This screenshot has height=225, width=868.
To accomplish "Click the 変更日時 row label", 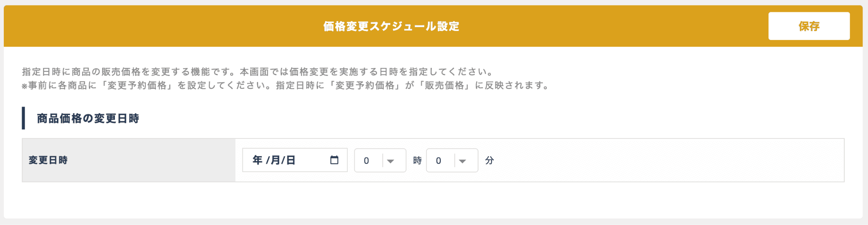I will pyautogui.click(x=48, y=160).
